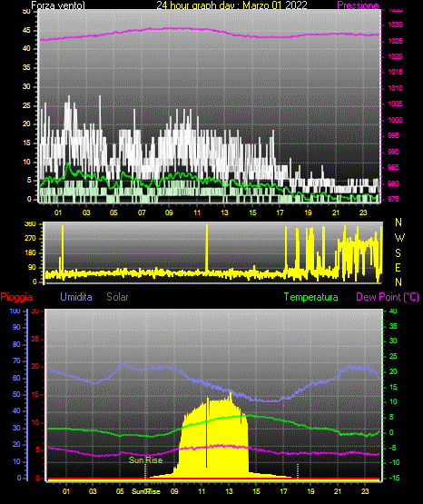Click the Solar legend label
This screenshot has width=423, height=504.
[117, 297]
